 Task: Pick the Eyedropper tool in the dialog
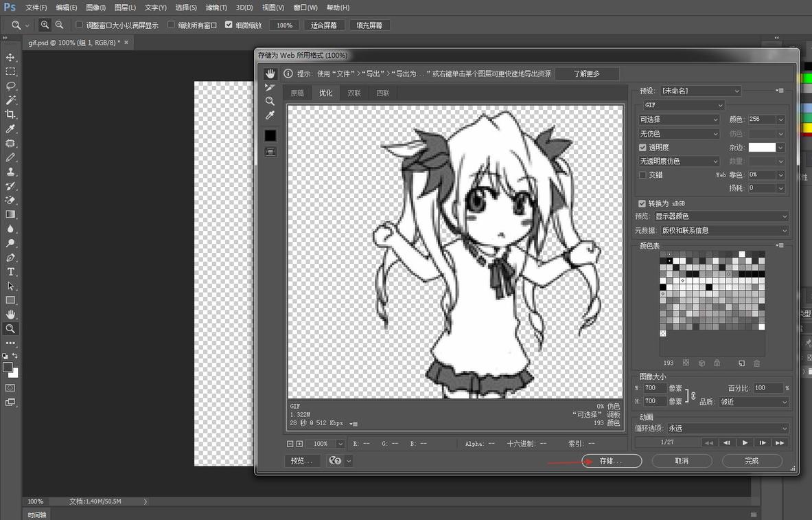pyautogui.click(x=270, y=115)
